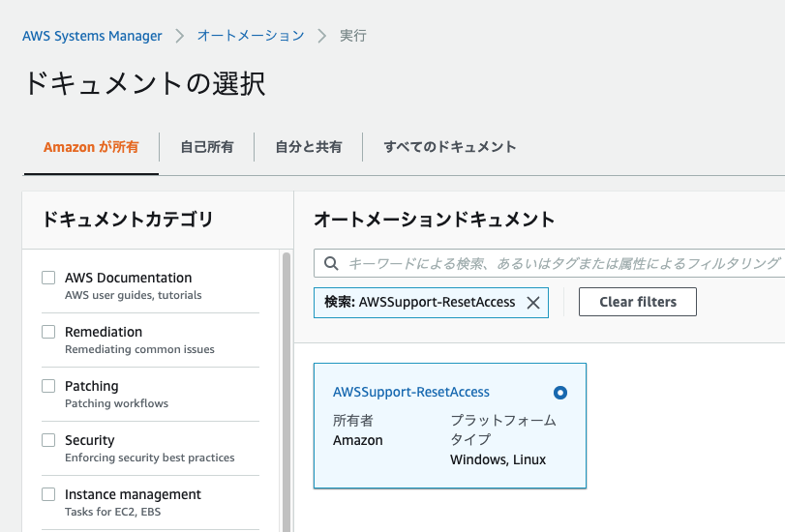Open the すべてのドキュメント tab

[449, 147]
